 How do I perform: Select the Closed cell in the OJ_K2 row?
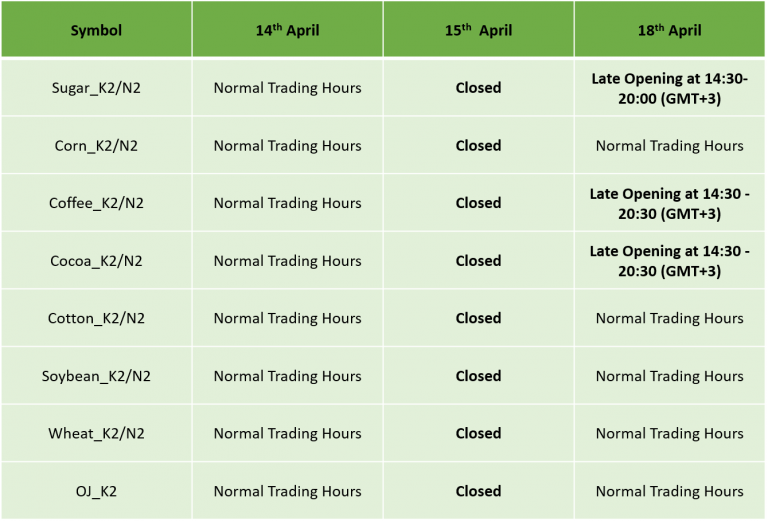479,491
